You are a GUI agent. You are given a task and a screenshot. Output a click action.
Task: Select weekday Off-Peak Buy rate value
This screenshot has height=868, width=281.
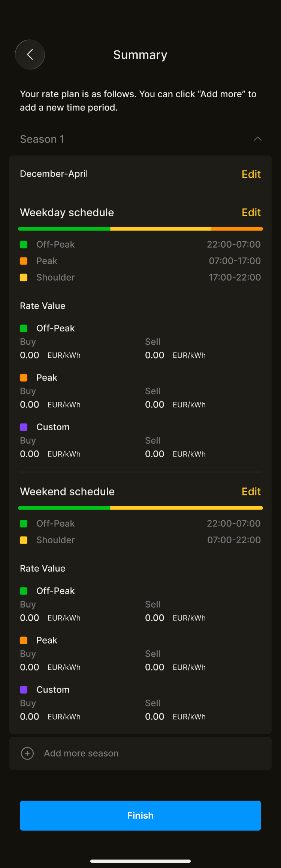click(30, 355)
